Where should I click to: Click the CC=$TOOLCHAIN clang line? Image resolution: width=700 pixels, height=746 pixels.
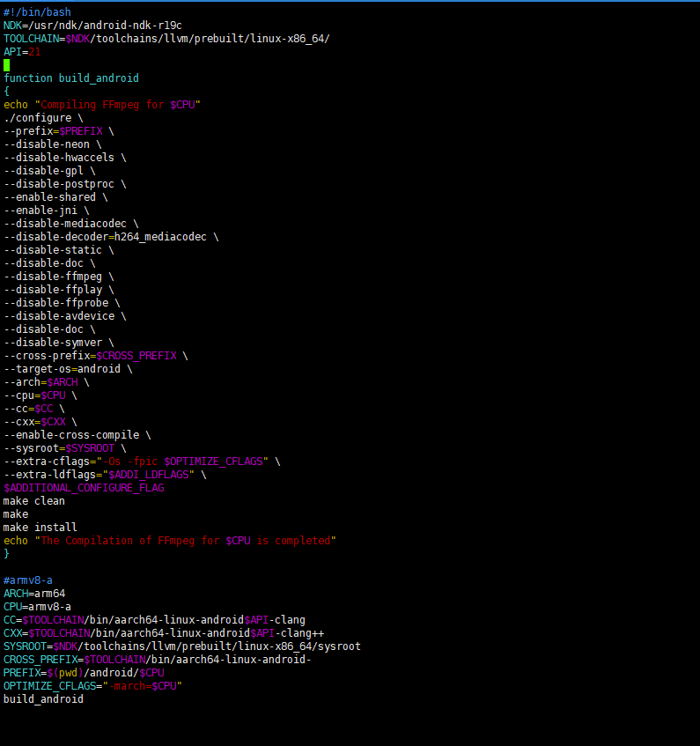(x=155, y=620)
